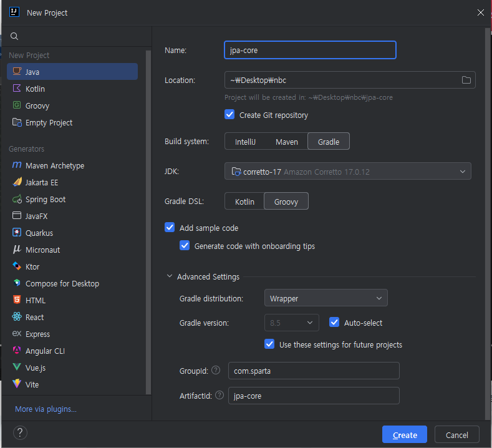Image resolution: width=492 pixels, height=448 pixels.
Task: Choose Groovy Gradle DSL
Action: click(x=286, y=202)
